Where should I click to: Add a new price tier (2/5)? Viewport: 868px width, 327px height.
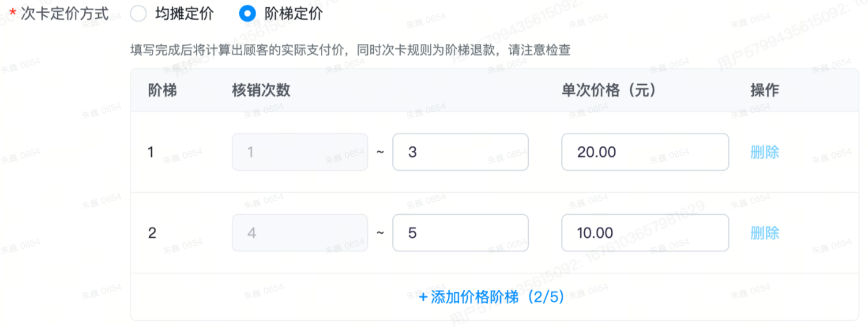click(x=492, y=297)
